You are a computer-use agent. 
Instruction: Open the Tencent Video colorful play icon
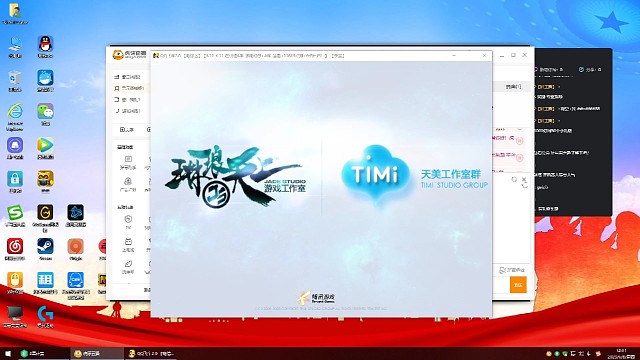pos(45,145)
